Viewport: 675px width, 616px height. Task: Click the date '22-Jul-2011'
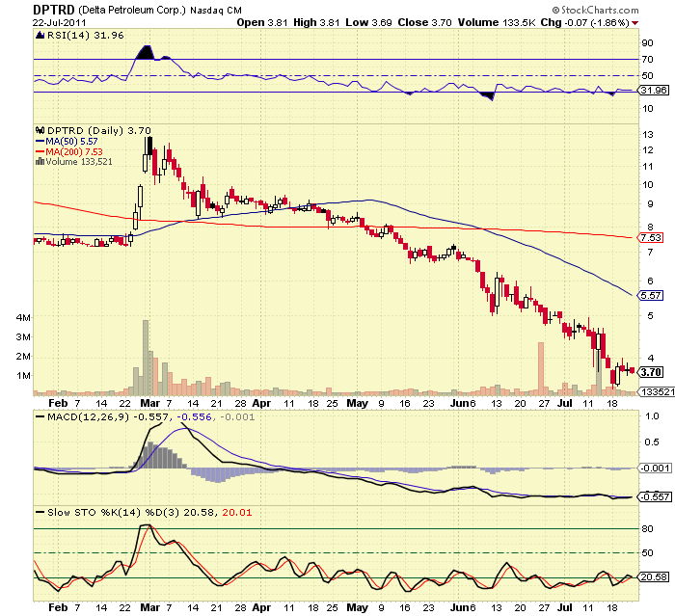click(60, 23)
